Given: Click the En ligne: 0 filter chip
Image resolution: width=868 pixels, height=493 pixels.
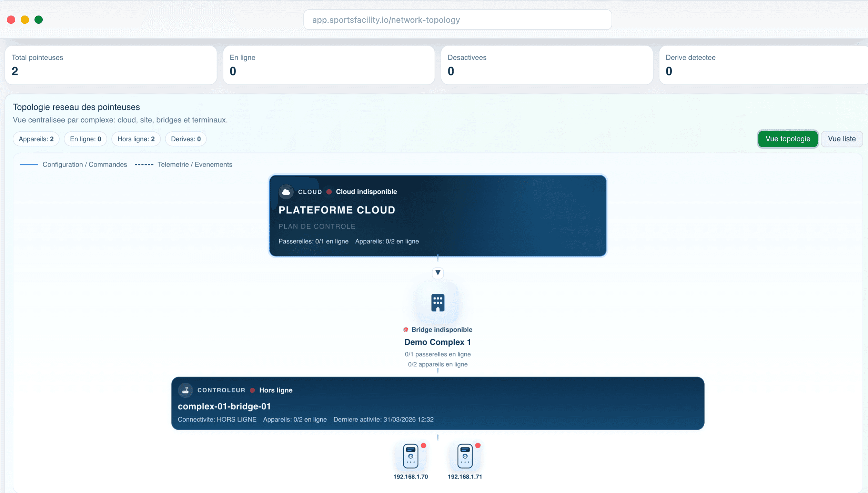Looking at the screenshot, I should [x=85, y=139].
